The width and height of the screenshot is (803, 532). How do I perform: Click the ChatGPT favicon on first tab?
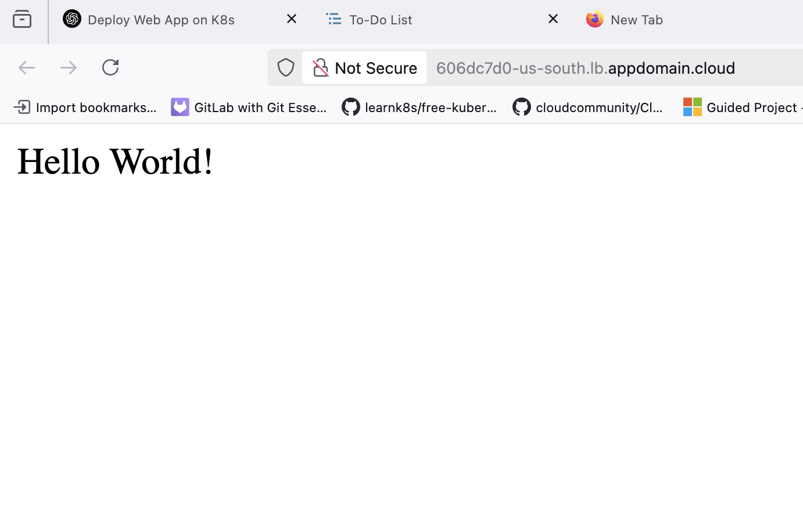pyautogui.click(x=72, y=19)
